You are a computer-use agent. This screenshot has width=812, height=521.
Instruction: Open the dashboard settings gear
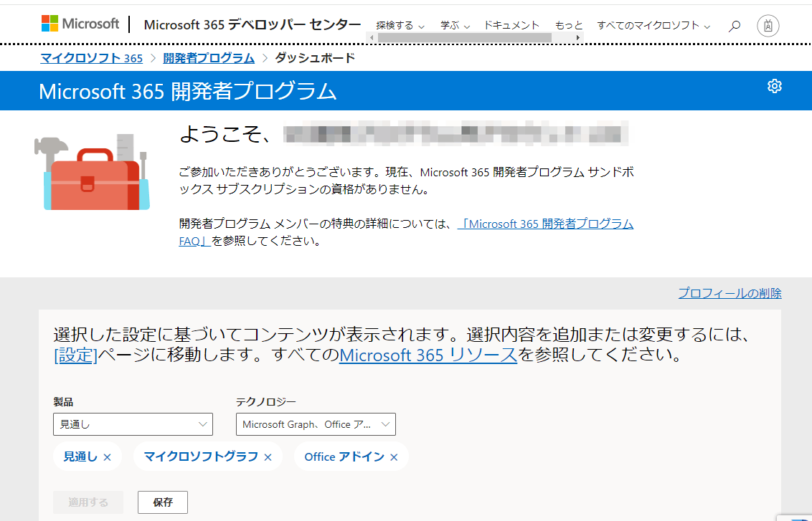click(774, 86)
